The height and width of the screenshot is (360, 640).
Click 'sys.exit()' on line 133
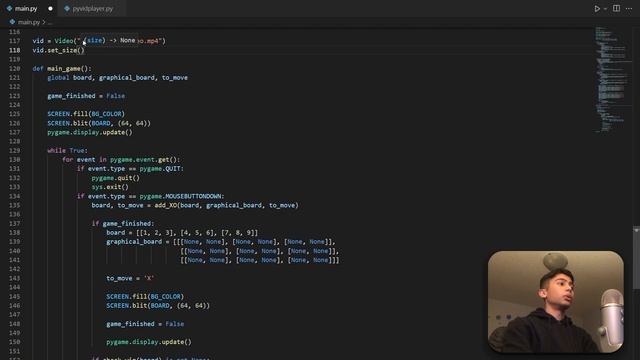[x=110, y=187]
